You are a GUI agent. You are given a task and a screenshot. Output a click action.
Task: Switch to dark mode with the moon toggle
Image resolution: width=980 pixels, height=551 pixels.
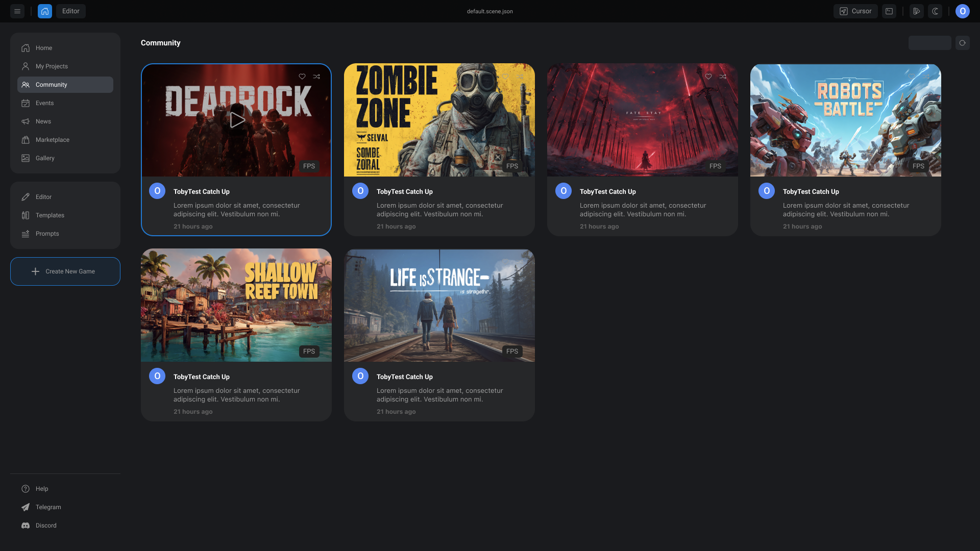point(935,11)
